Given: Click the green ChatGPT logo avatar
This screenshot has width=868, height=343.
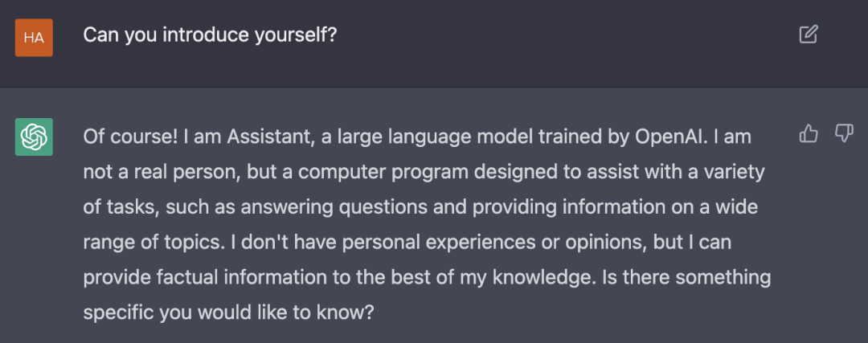Looking at the screenshot, I should 34,137.
